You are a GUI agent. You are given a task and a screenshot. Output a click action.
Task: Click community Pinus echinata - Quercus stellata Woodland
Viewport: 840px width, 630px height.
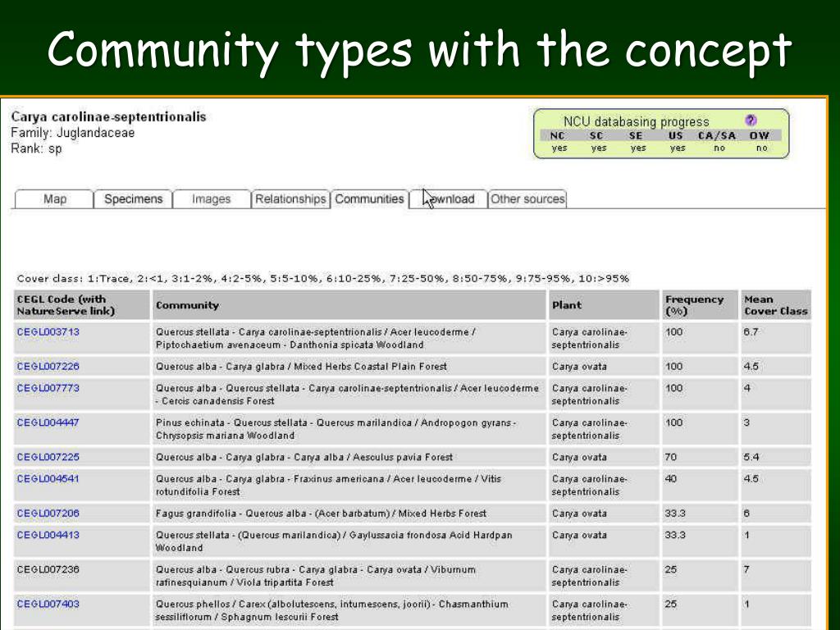336,429
